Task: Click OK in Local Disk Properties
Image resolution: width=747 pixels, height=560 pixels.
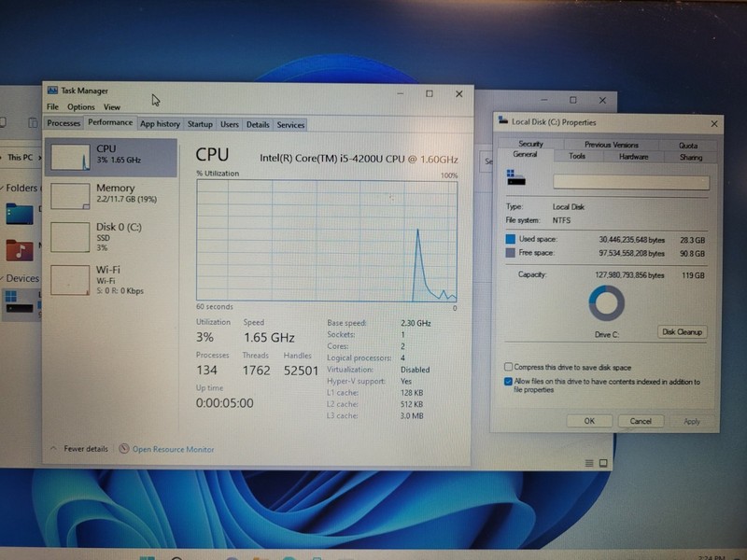Action: click(x=589, y=421)
